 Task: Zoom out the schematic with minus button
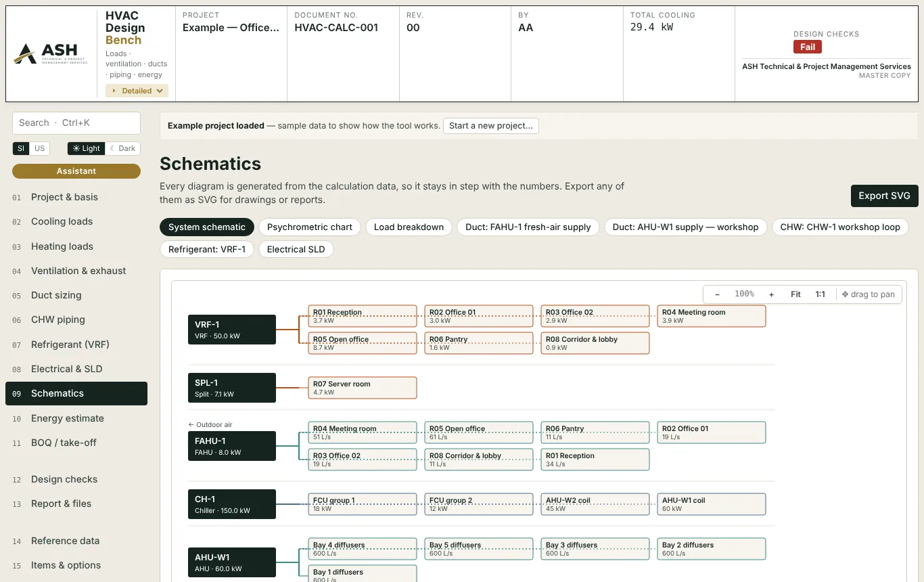coord(717,294)
